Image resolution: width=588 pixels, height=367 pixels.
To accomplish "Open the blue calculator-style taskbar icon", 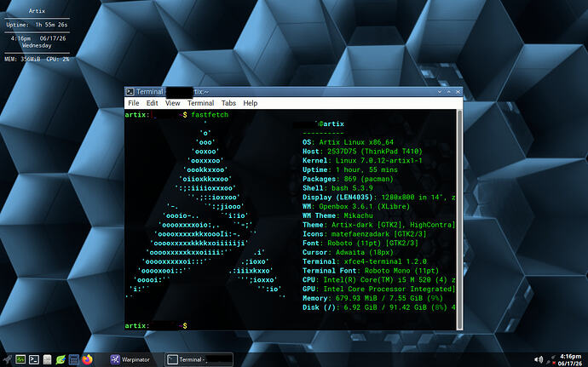I will click(x=74, y=359).
